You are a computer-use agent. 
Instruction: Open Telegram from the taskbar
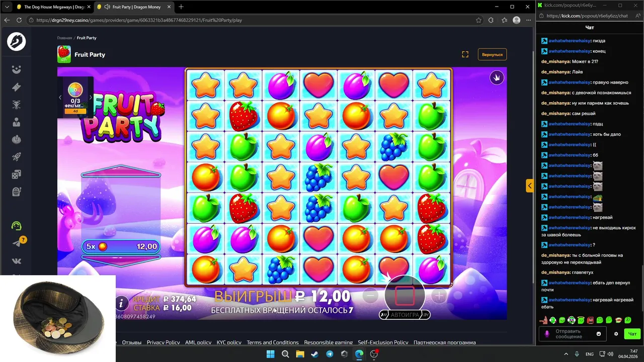330,354
